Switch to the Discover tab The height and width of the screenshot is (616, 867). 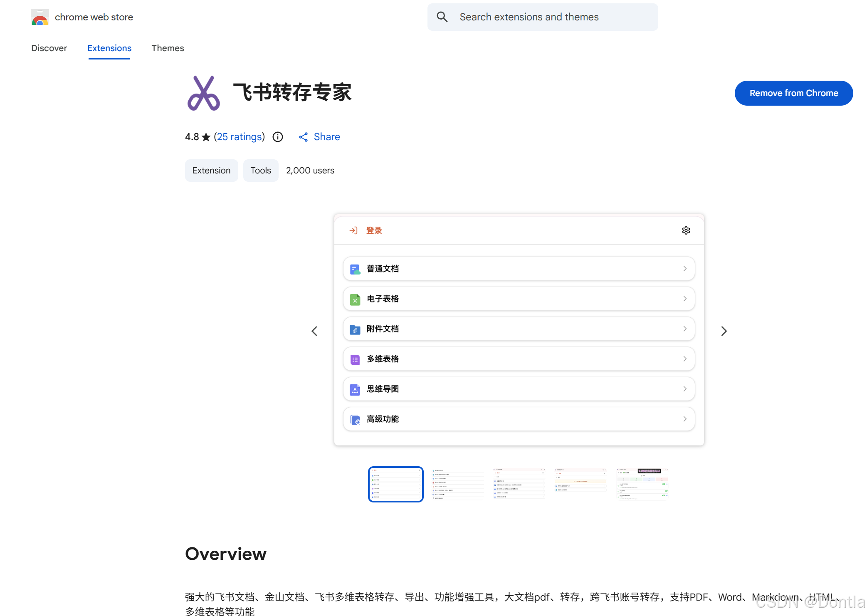click(x=49, y=48)
